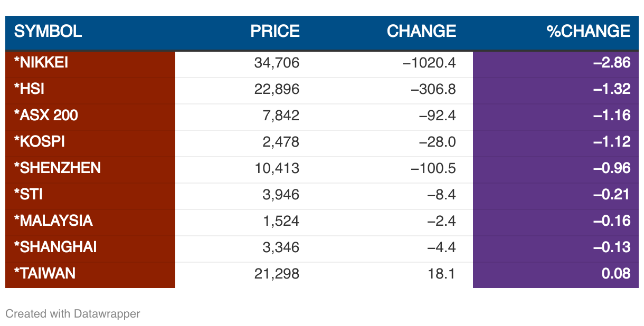Click the –2.86 percent change cell
644x326 pixels.
tap(612, 63)
